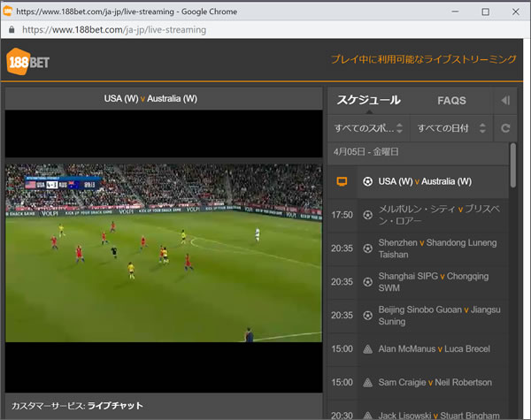Image resolution: width=531 pixels, height=420 pixels.
Task: Maximize the Chrome window
Action: click(x=485, y=11)
